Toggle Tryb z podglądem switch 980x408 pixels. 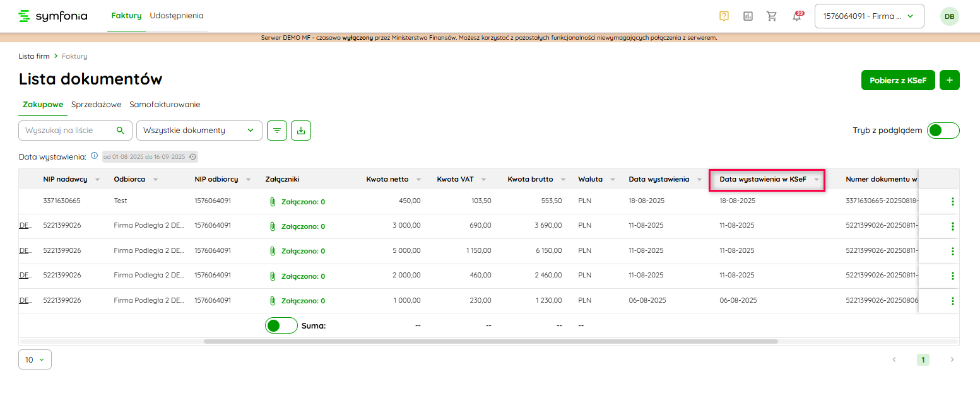click(943, 131)
